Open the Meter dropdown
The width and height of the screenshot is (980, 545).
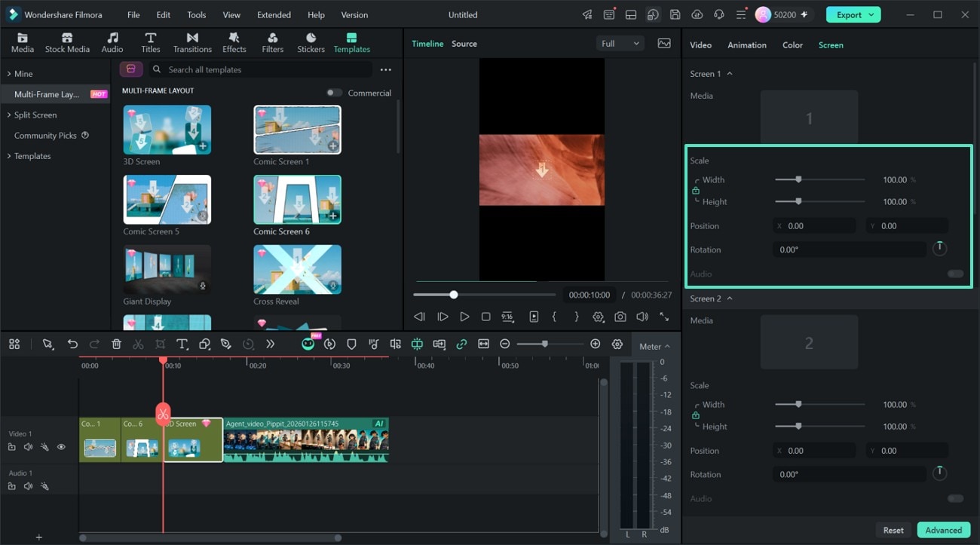[654, 346]
